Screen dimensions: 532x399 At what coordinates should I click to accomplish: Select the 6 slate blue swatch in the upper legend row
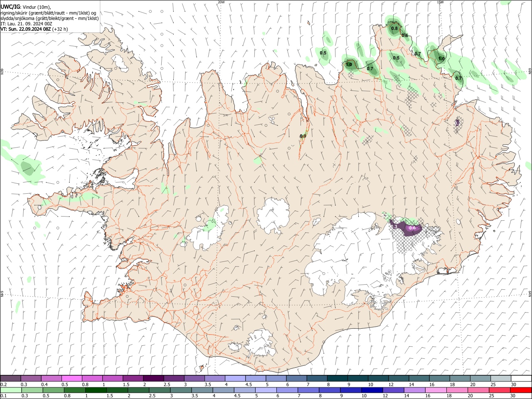coord(296,379)
